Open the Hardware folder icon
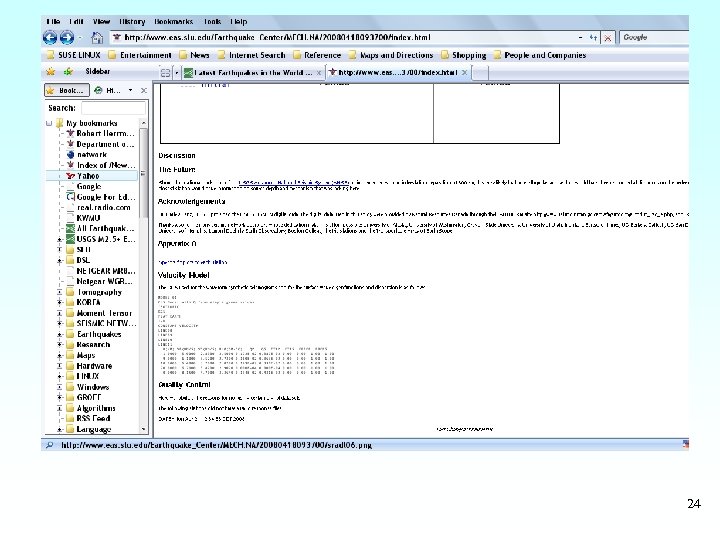This screenshot has height=540, width=720. [x=70, y=366]
